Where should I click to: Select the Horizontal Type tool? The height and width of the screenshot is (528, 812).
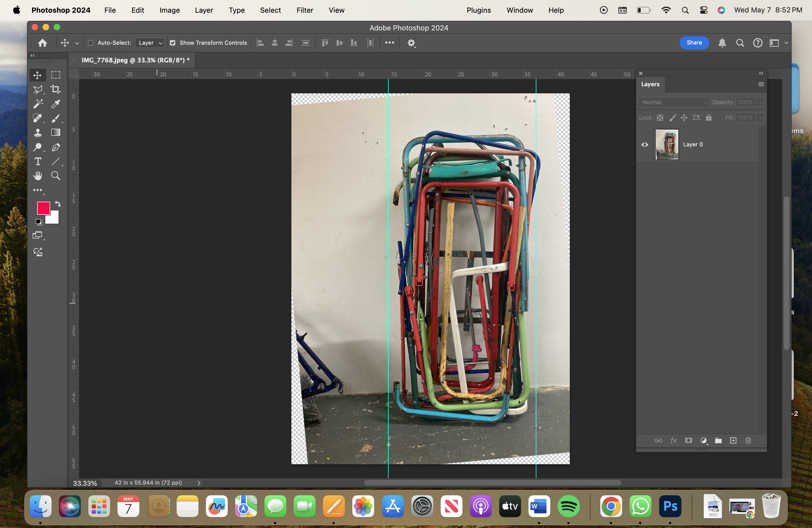[38, 161]
